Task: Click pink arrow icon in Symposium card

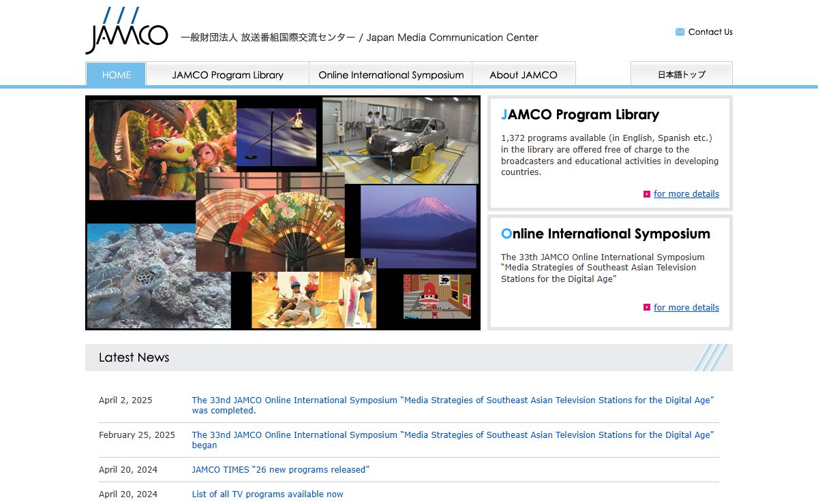Action: (647, 308)
